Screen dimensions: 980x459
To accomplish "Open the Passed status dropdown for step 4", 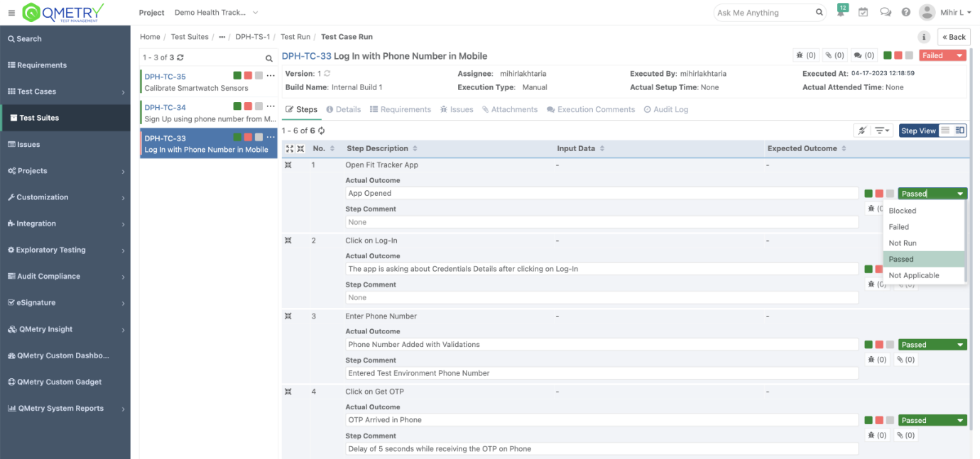I will coord(932,420).
